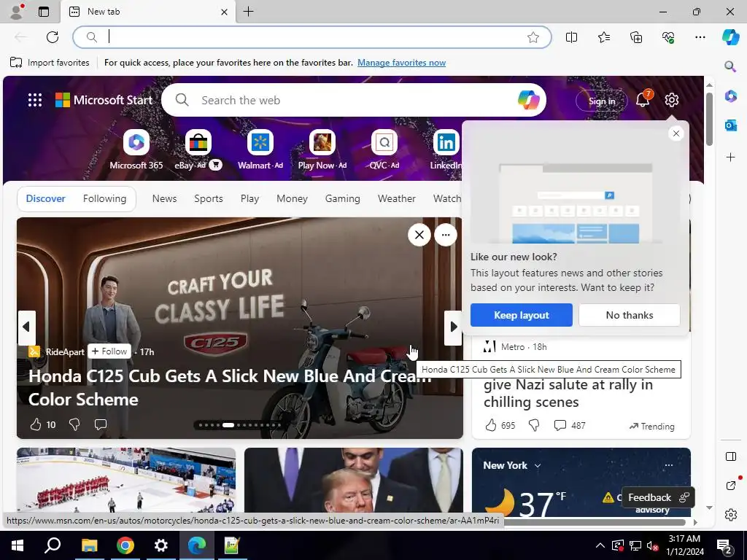747x560 pixels.
Task: Open Browser essentials heart icon
Action: [x=668, y=37]
